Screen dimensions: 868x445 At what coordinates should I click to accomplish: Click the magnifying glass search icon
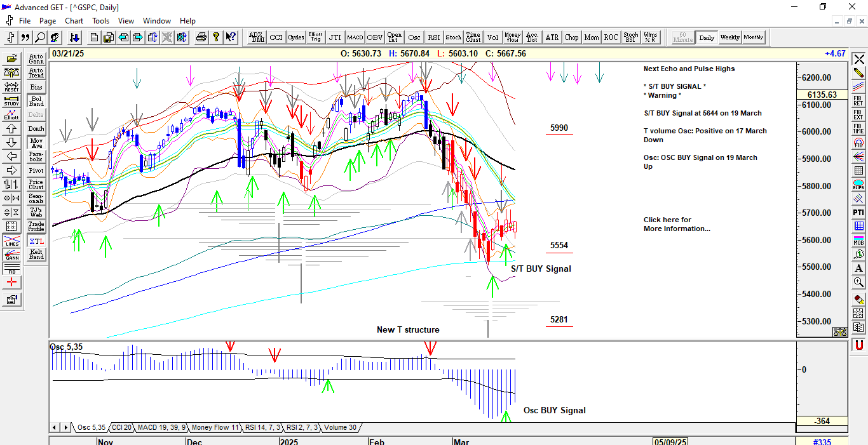pos(40,37)
